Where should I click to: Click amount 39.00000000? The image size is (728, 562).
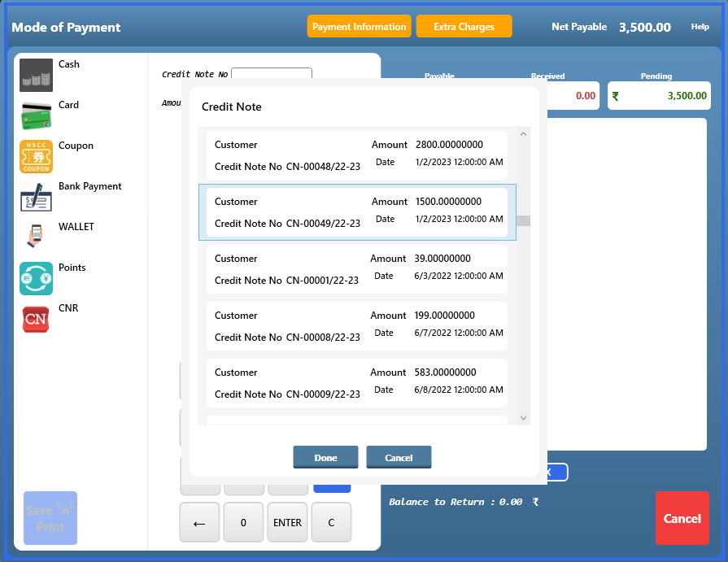(442, 259)
